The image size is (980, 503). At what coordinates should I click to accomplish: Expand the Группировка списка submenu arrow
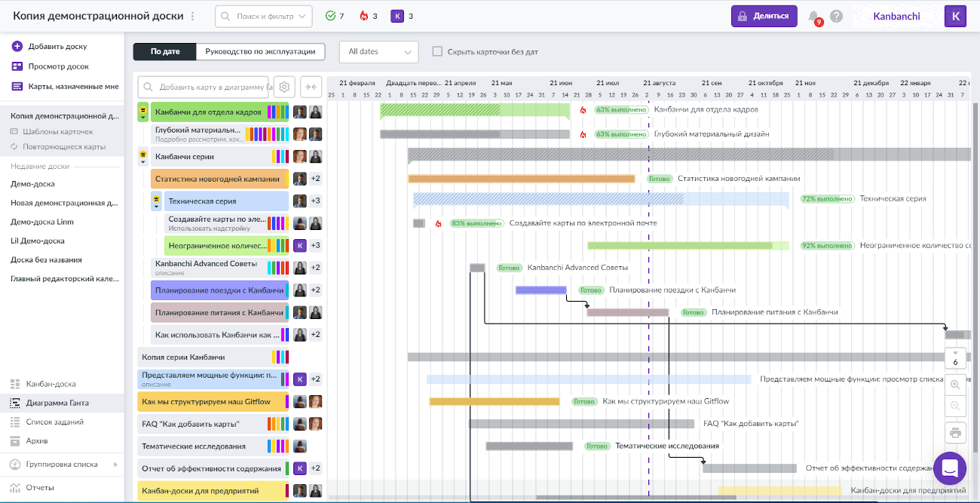115,465
